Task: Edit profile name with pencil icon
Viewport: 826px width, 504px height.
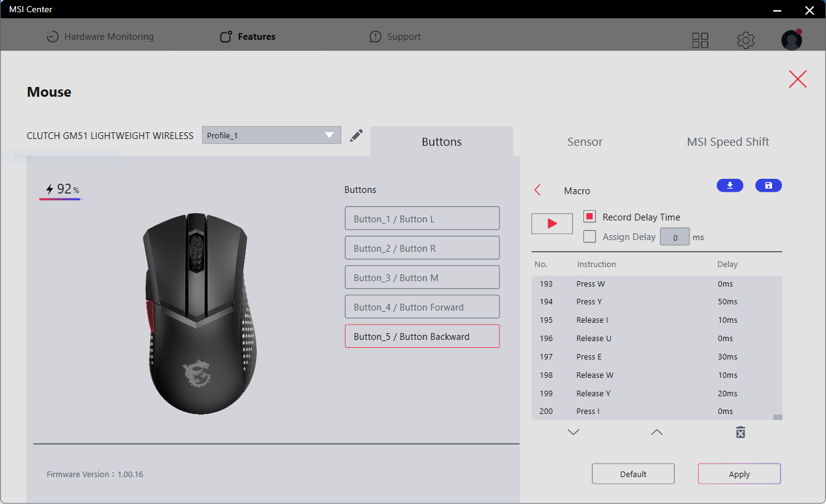Action: click(x=356, y=135)
